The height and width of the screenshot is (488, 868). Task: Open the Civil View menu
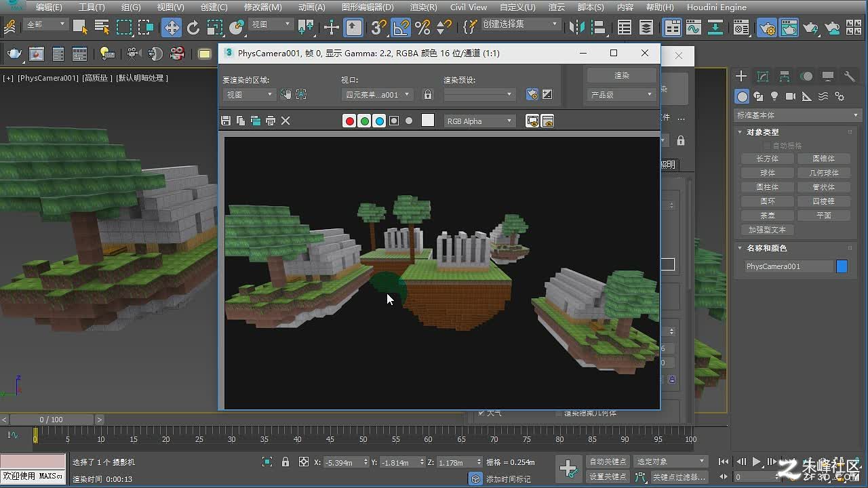pos(469,7)
